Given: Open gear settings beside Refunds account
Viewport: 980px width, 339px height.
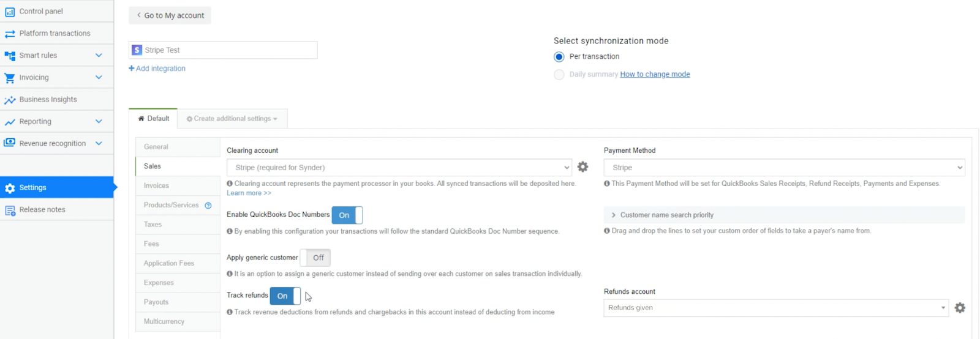Looking at the screenshot, I should 960,308.
